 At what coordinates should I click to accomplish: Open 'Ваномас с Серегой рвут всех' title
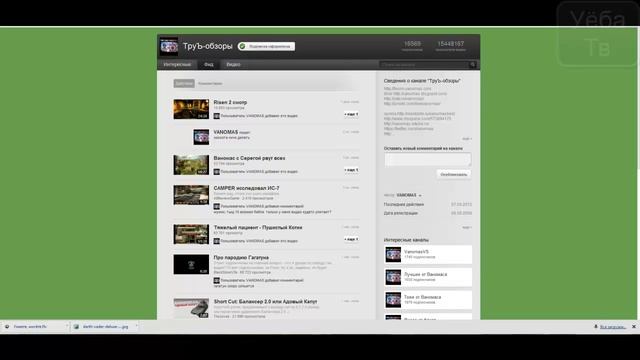249,158
